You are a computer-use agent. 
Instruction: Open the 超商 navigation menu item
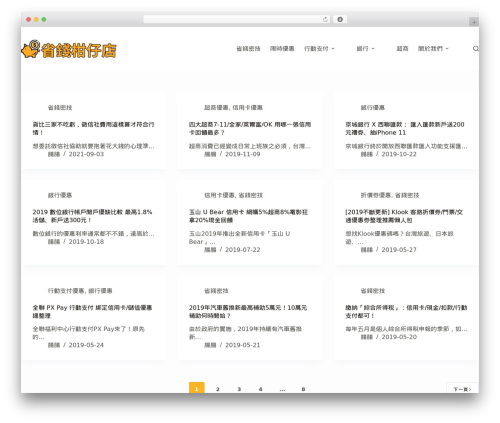402,49
